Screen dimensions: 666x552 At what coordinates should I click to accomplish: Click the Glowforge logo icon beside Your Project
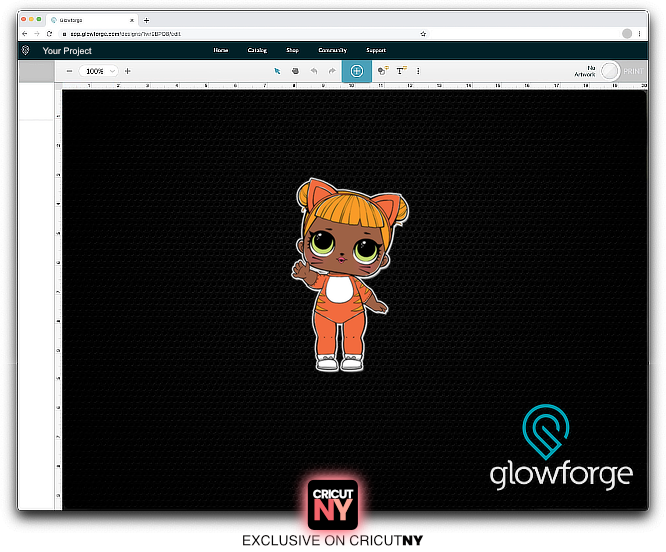click(x=25, y=51)
